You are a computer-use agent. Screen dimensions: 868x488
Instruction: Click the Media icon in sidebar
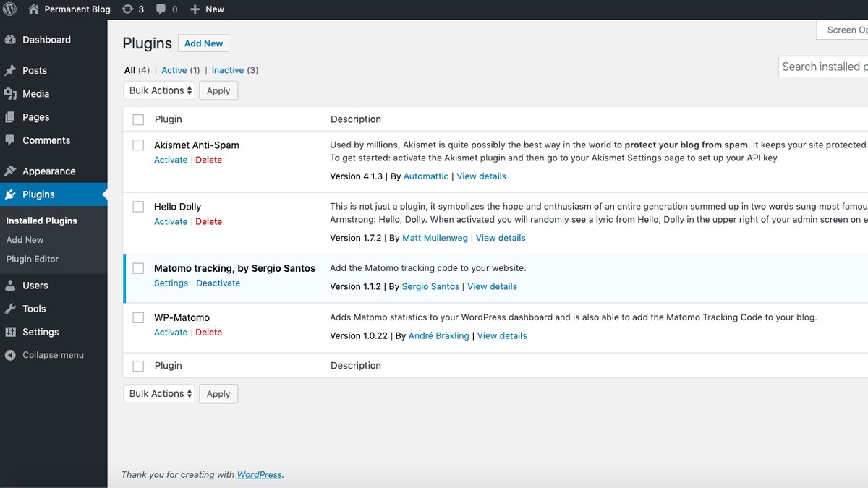(x=10, y=94)
